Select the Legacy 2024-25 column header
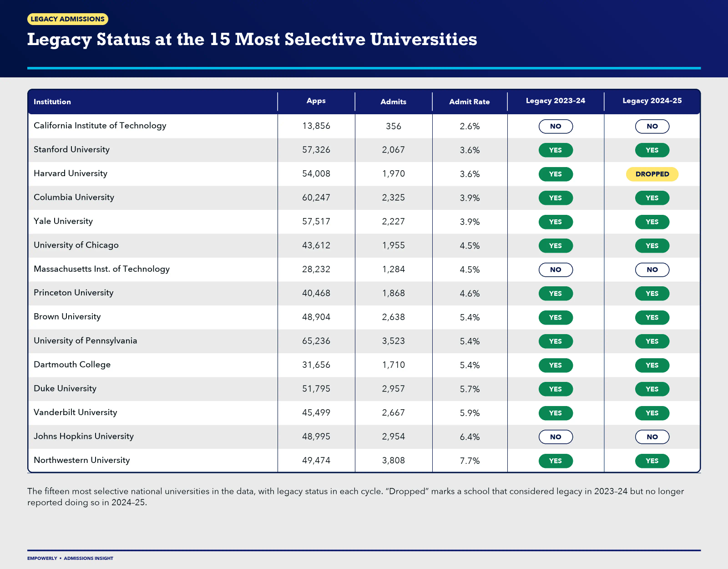This screenshot has width=728, height=569. pos(652,101)
